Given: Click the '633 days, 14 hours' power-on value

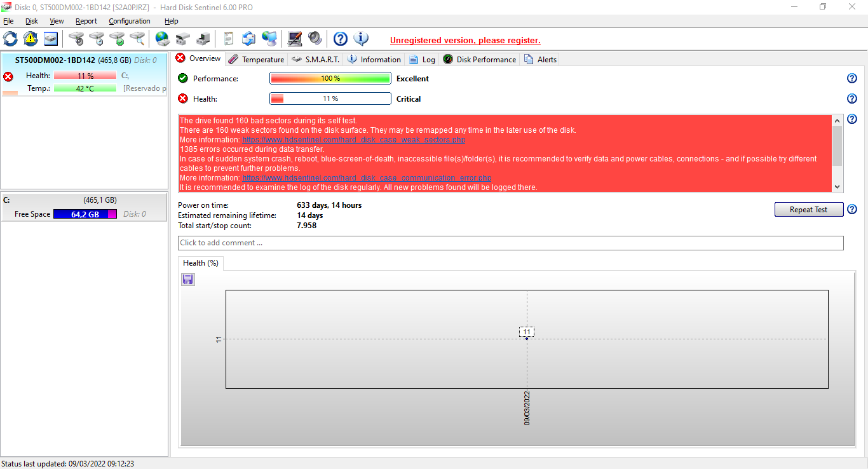Looking at the screenshot, I should tap(329, 205).
